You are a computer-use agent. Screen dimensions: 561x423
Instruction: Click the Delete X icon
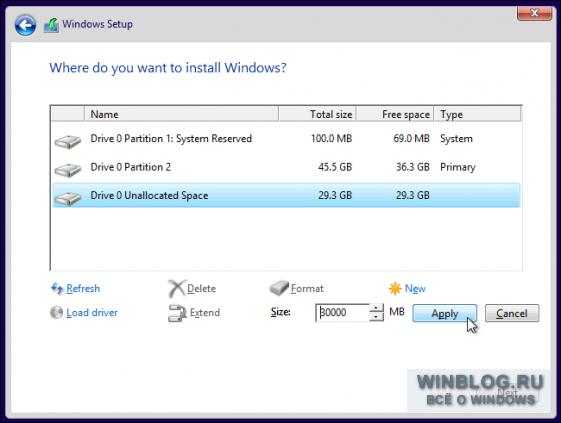(x=177, y=288)
